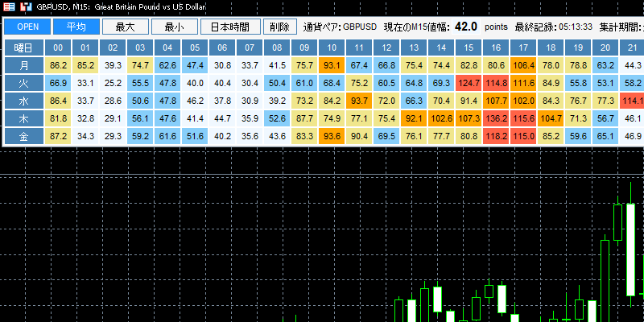Screen dimensions: 644x322
Task: Select the 12 hour column header
Action: click(x=386, y=48)
